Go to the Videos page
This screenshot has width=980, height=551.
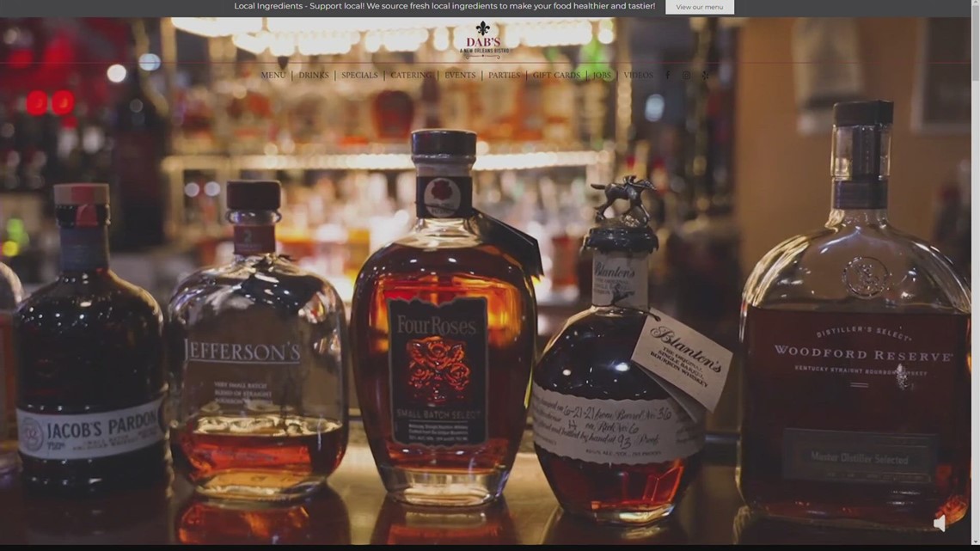coord(638,75)
